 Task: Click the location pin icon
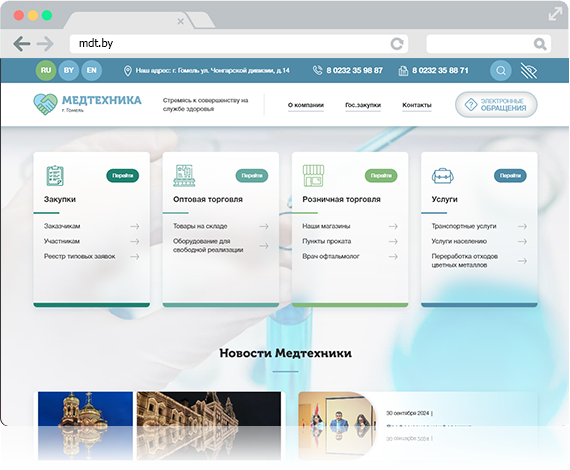128,71
